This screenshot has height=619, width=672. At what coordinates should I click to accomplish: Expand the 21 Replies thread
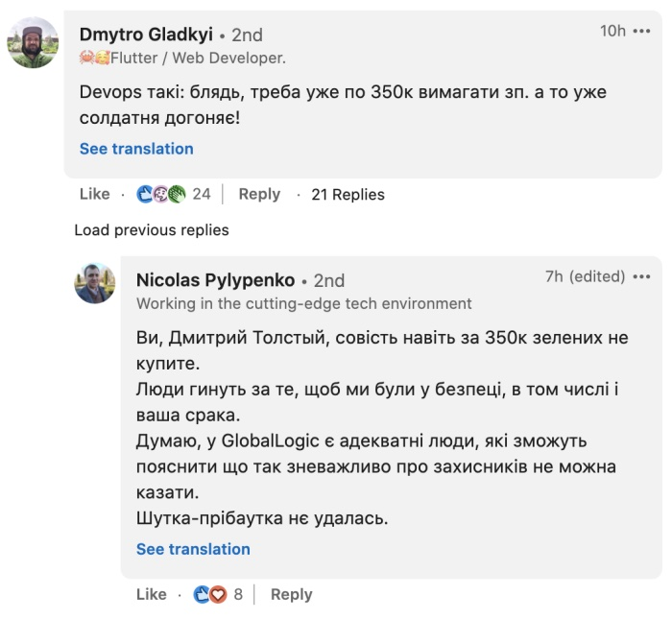(x=348, y=194)
